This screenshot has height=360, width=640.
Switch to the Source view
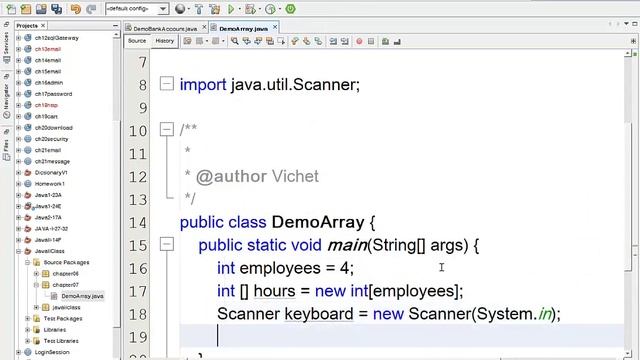pyautogui.click(x=137, y=41)
